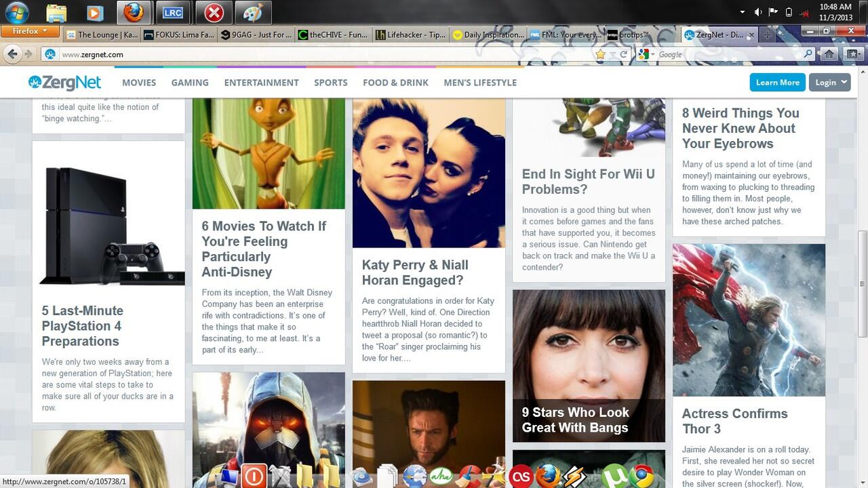Image resolution: width=868 pixels, height=488 pixels.
Task: Switch to the FOKUS: Lima Fa... tab
Action: [x=178, y=35]
